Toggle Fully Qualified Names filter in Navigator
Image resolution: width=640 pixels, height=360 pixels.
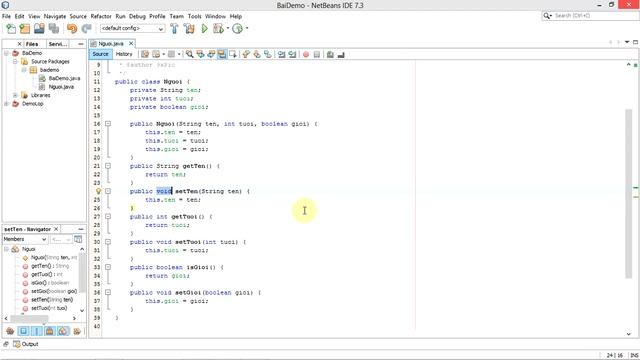[x=77, y=331]
